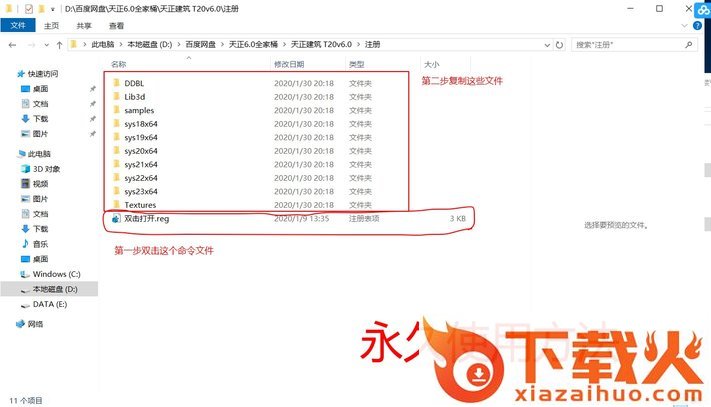
Task: Open Windows (C:) drive in navigation pane
Action: [x=56, y=274]
